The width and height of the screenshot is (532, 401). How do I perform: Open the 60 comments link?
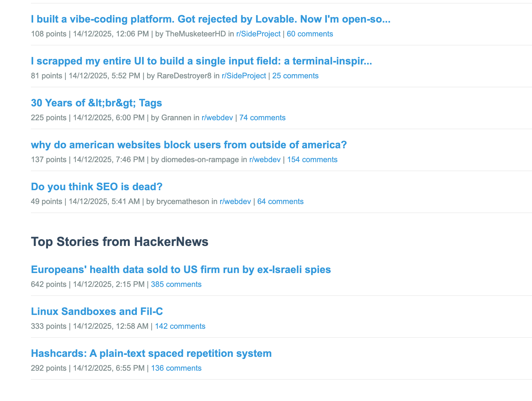coord(310,34)
